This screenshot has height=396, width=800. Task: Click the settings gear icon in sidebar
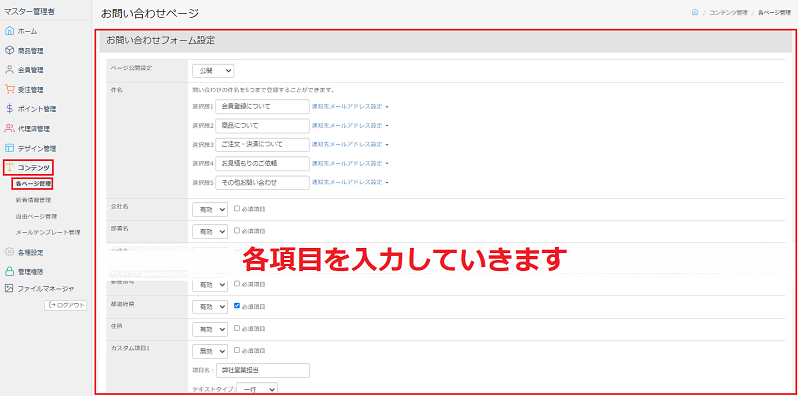click(9, 252)
